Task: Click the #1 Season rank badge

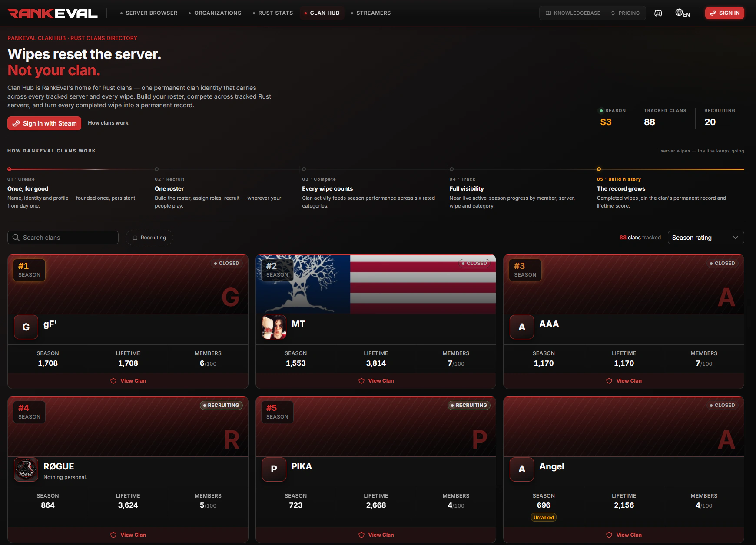Action: pyautogui.click(x=29, y=270)
